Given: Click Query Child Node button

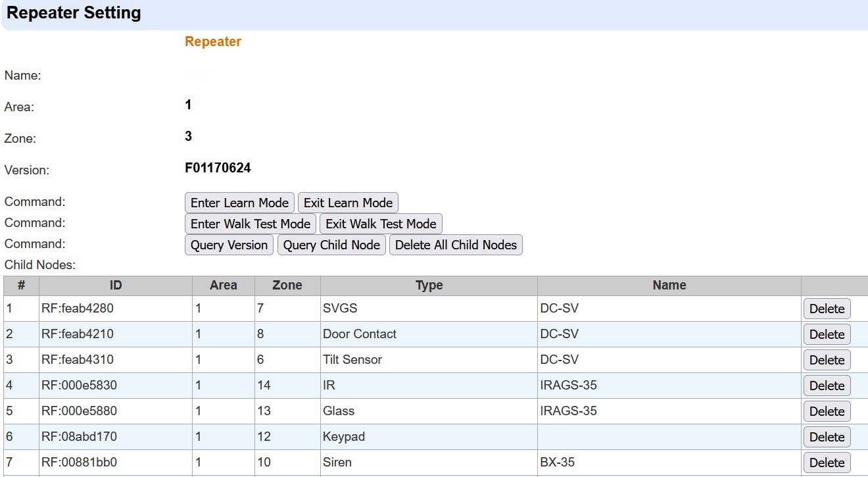Looking at the screenshot, I should tap(331, 245).
